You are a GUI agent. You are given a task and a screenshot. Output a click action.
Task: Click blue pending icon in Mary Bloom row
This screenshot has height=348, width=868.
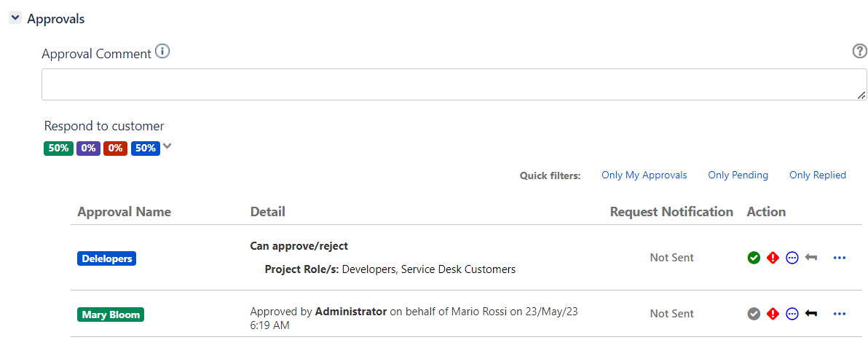click(792, 314)
